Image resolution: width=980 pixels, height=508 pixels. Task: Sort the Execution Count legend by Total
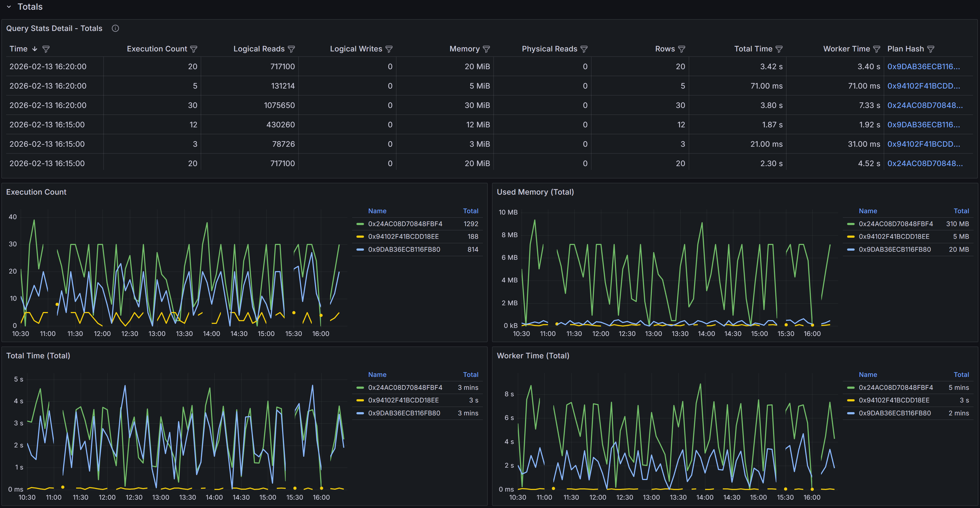470,211
